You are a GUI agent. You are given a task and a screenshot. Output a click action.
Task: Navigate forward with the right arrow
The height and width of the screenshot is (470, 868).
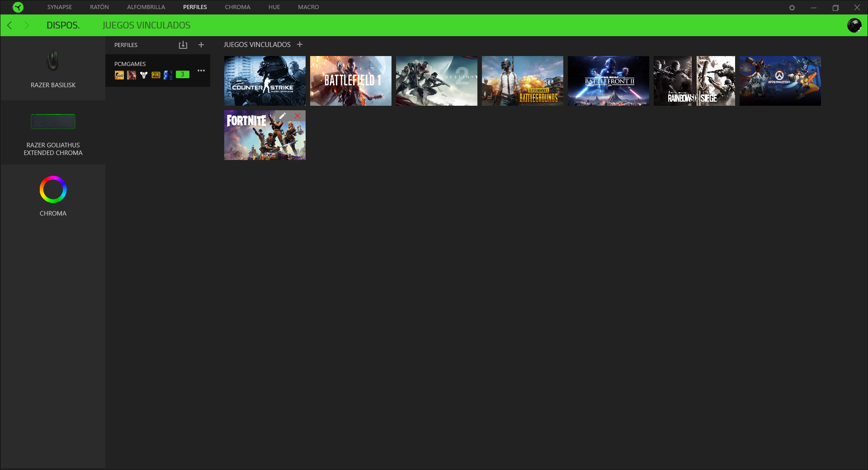pyautogui.click(x=27, y=25)
